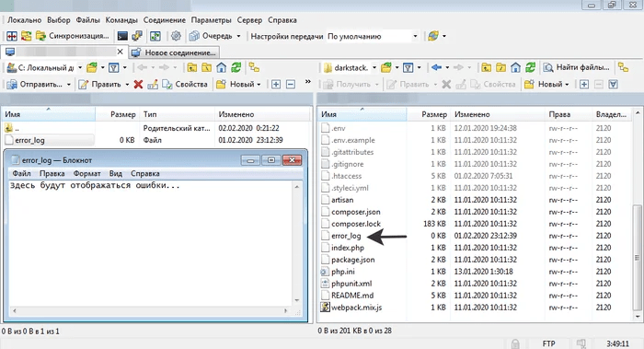Click the remote panel filter icon

tap(408, 68)
